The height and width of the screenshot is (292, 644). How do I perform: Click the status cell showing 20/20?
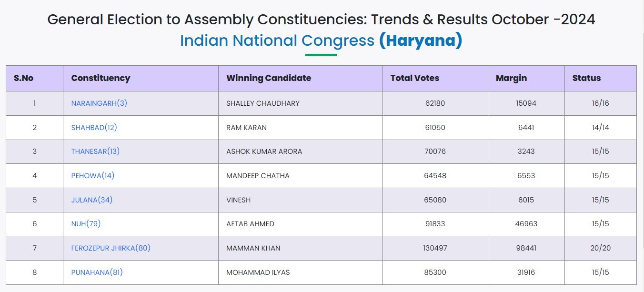pos(601,248)
